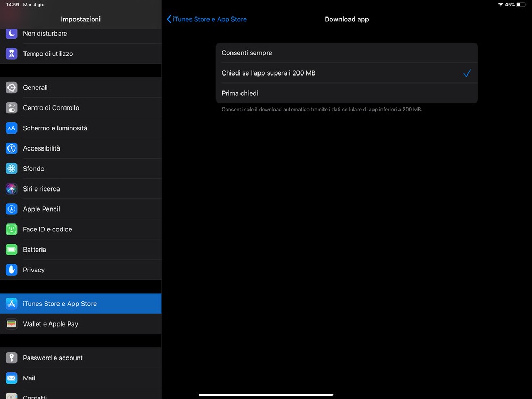Tap the Sfondo flower icon
Image resolution: width=532 pixels, height=399 pixels.
(12, 169)
